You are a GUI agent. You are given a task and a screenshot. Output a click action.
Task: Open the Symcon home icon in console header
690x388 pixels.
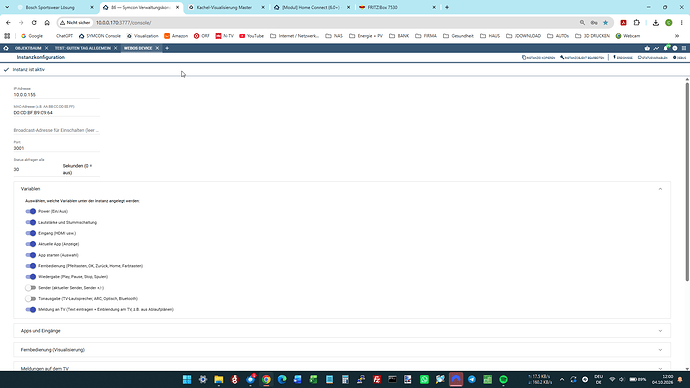(x=6, y=48)
